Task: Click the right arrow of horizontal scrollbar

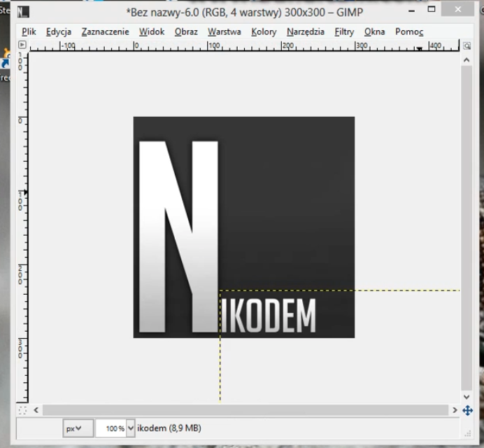Action: point(455,410)
